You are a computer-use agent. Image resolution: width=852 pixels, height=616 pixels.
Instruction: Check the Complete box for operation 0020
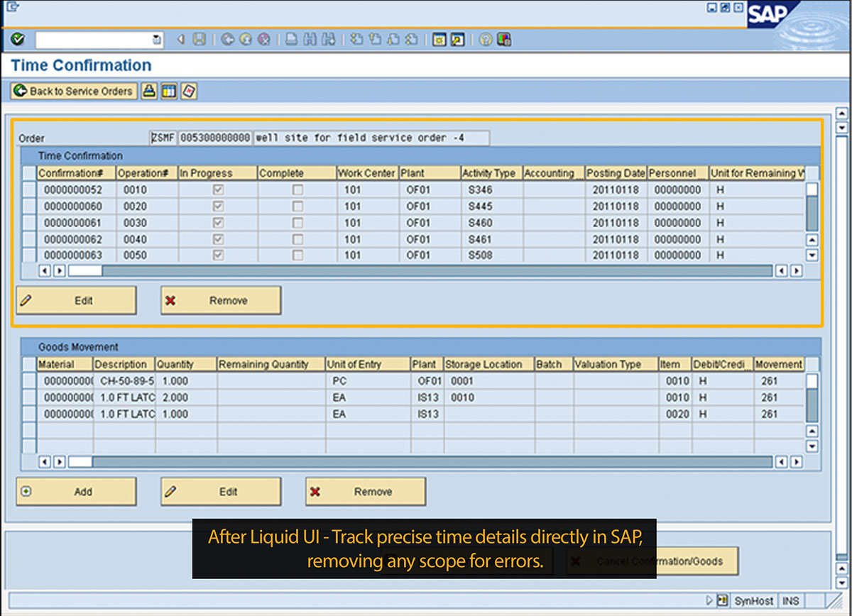pos(298,207)
